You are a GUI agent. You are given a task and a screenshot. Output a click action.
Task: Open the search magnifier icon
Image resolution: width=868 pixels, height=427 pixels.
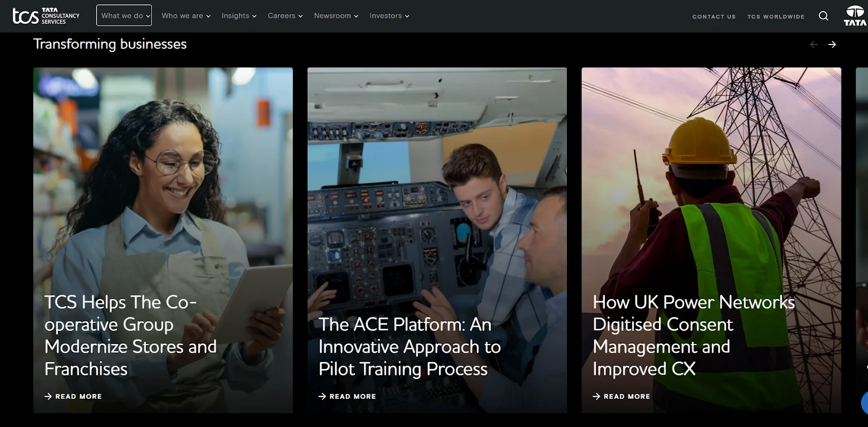coord(824,16)
